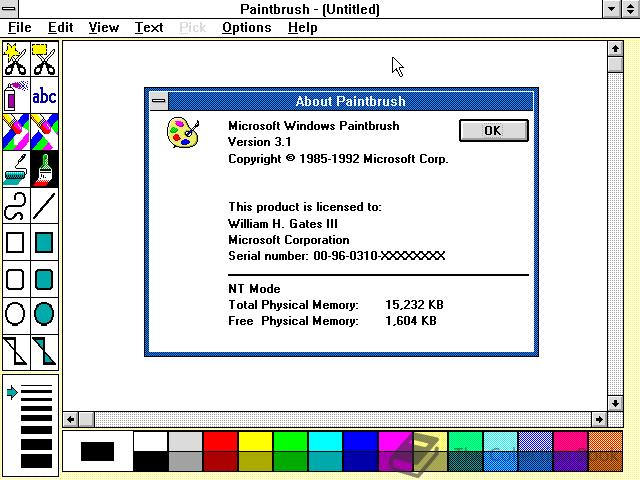This screenshot has height=480, width=640.
Task: Click the '1,604 KB' free memory value
Action: point(411,321)
